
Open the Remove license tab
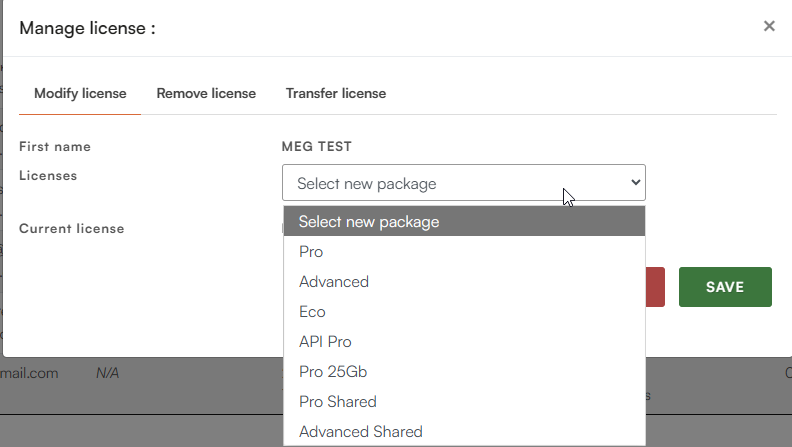(206, 94)
